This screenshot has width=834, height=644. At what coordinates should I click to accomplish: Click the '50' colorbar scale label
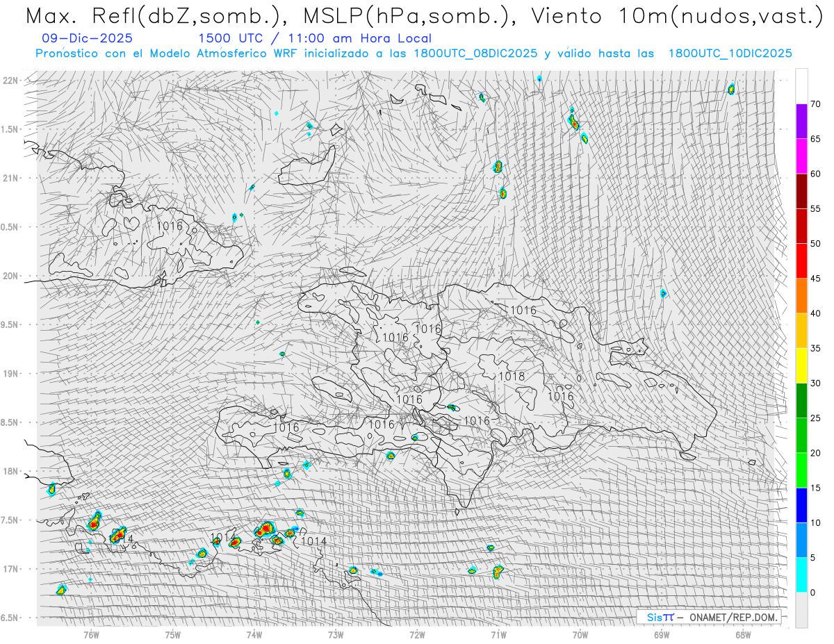pyautogui.click(x=815, y=244)
